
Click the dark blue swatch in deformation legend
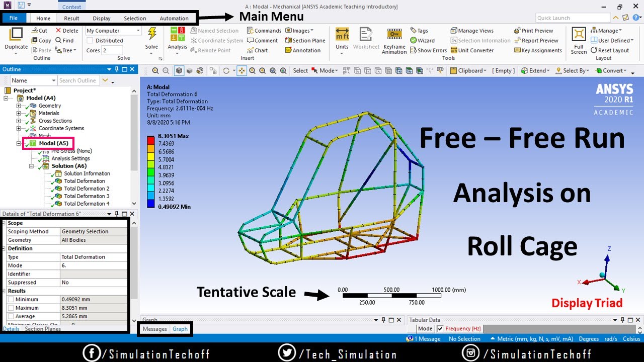(151, 203)
